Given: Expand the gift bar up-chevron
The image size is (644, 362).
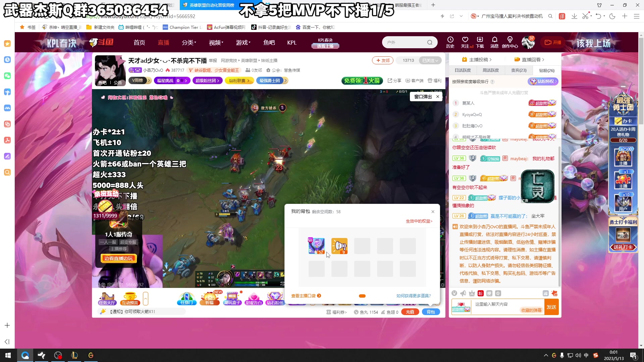Looking at the screenshot, I should tap(146, 298).
